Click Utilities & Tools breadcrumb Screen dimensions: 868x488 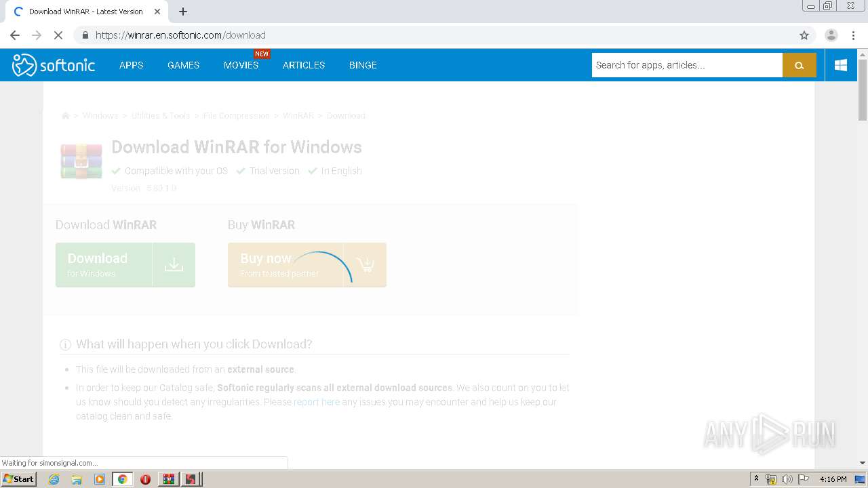pyautogui.click(x=161, y=116)
